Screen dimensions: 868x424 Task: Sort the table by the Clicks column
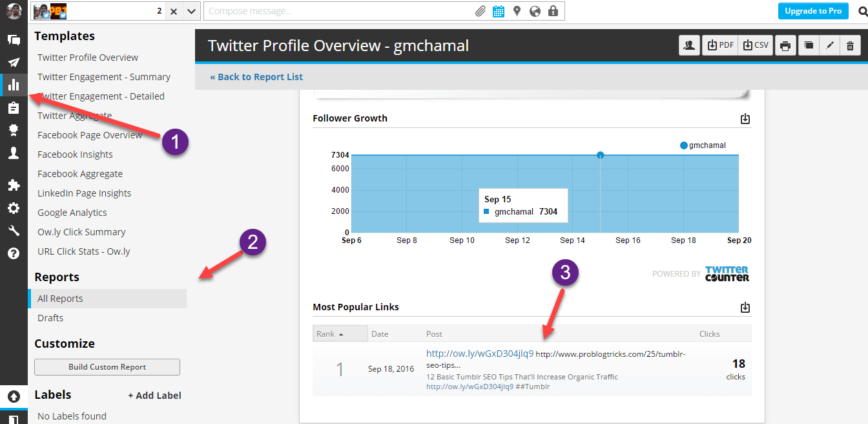pos(710,334)
